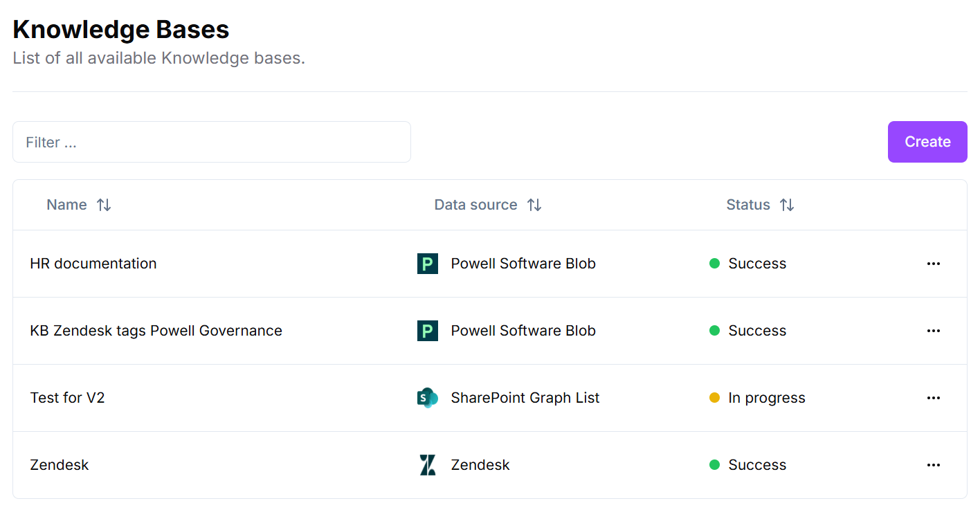Click Success status in Zendesk row
980x510 pixels.
click(x=757, y=465)
